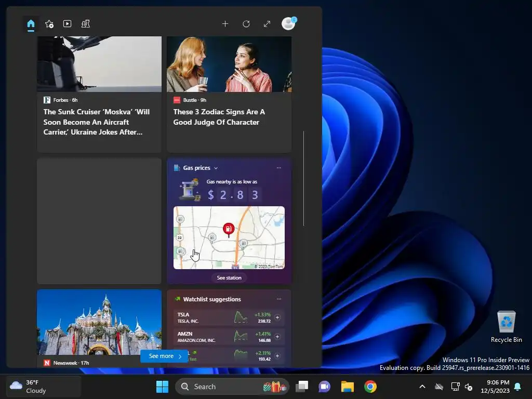Show hidden system tray icons
Screen dimensions: 532x399
(422, 387)
